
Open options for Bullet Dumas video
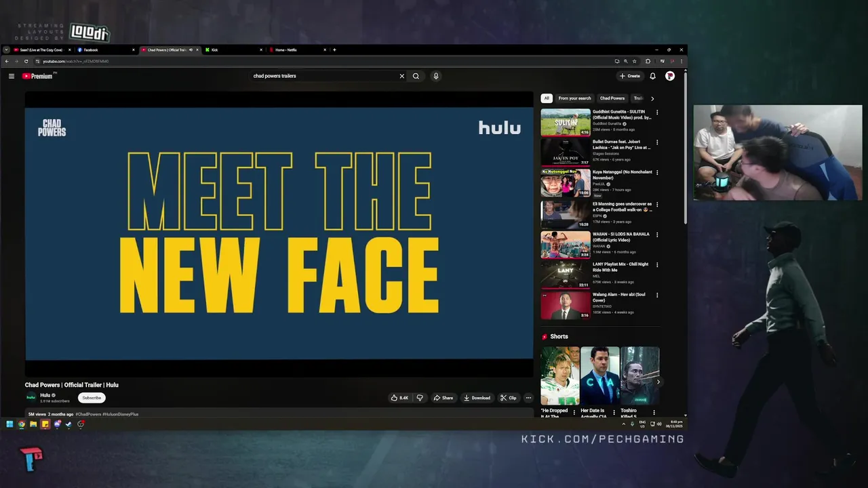(x=656, y=142)
